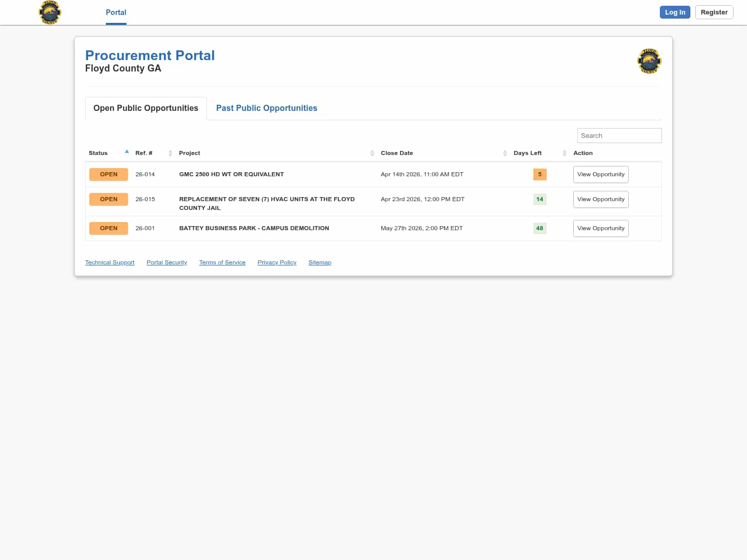Open the Portal Security link
The image size is (747, 560).
[167, 262]
